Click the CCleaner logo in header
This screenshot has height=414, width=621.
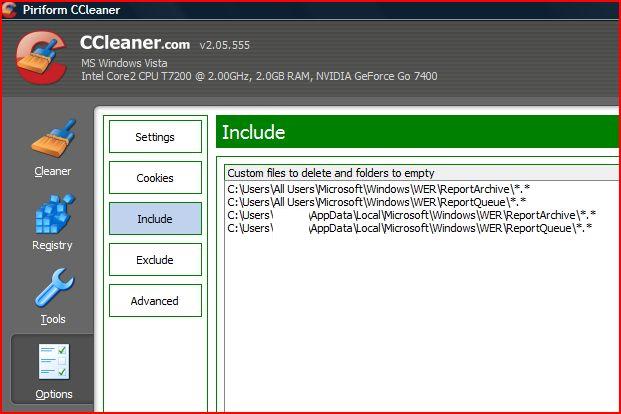coord(41,57)
